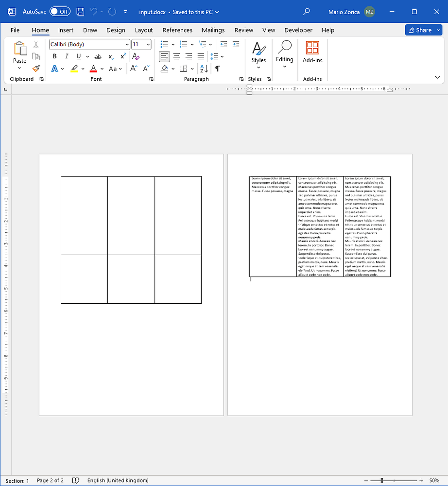Apply Superscript formatting
448x486 pixels.
(123, 56)
